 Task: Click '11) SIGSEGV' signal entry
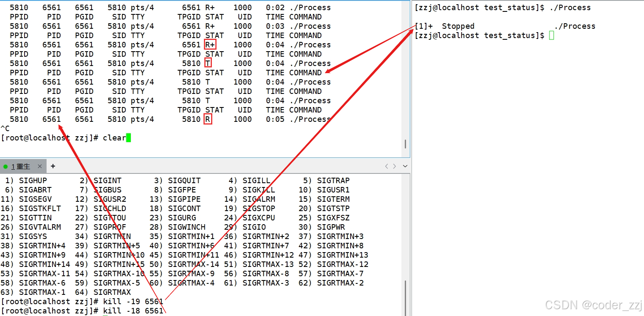click(x=26, y=199)
